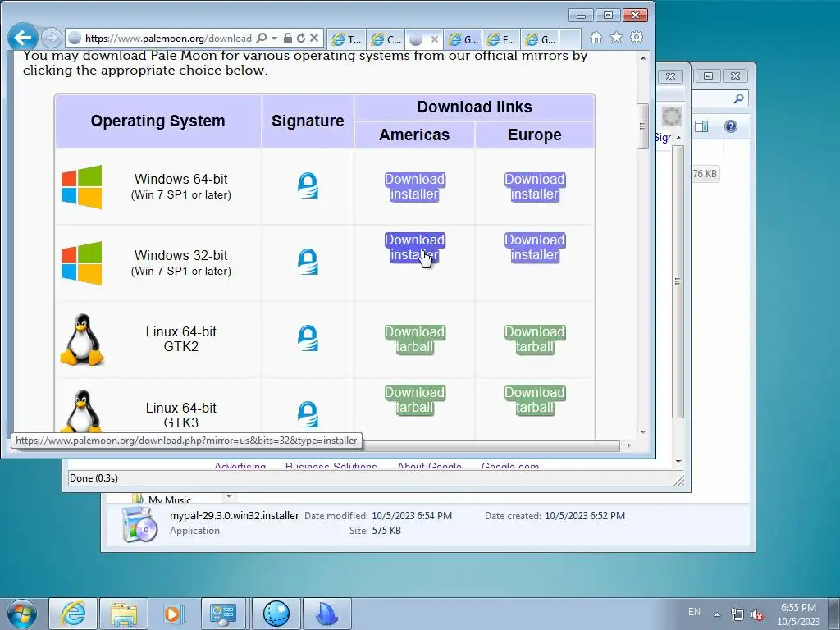This screenshot has width=840, height=630.
Task: Switch to the first G... tab
Action: [463, 39]
